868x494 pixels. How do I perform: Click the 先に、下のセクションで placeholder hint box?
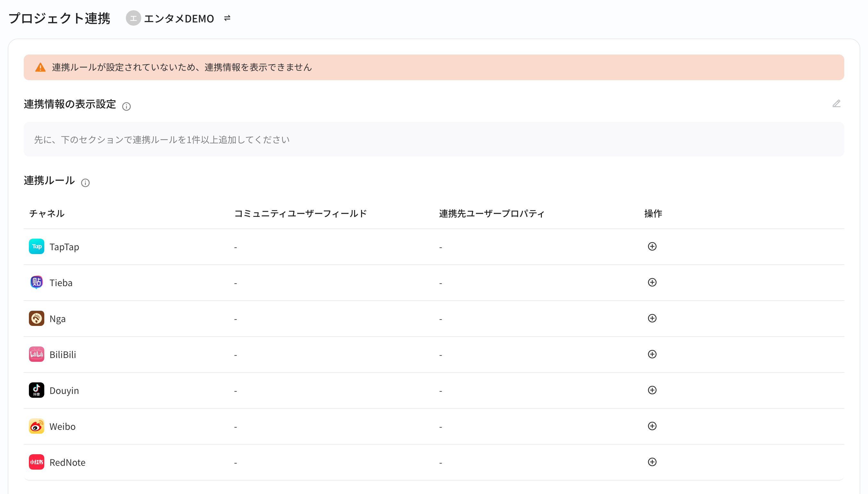433,140
